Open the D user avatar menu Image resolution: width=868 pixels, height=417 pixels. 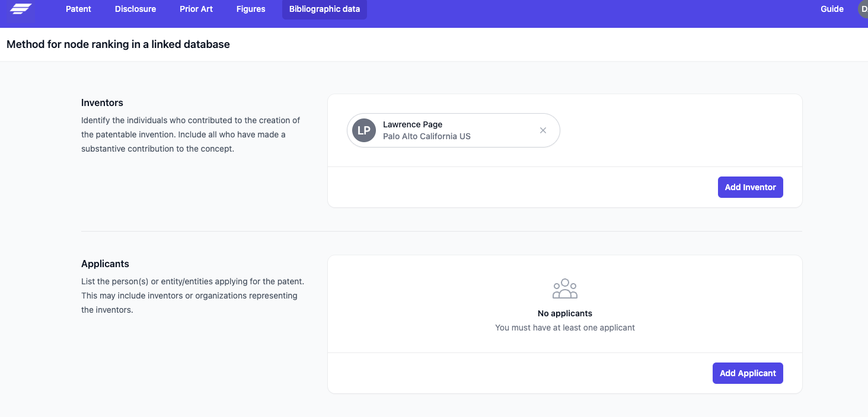[x=863, y=9]
